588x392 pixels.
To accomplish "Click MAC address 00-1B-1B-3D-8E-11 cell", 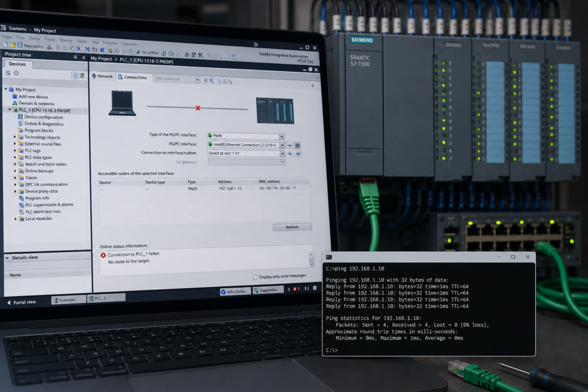I will point(278,188).
